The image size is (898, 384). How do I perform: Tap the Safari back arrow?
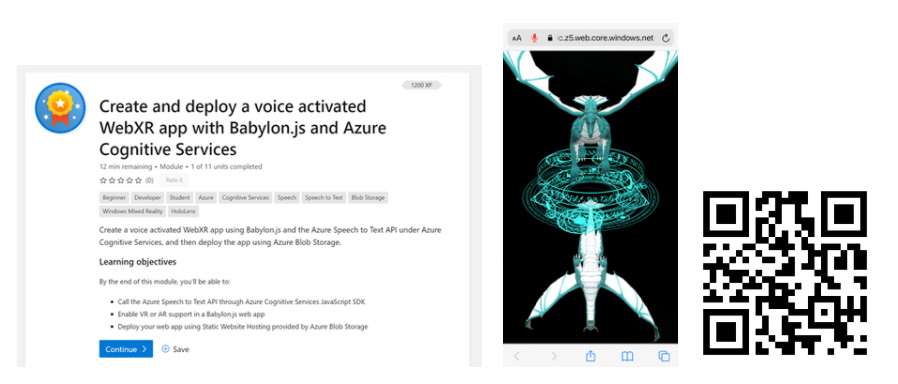(x=516, y=356)
